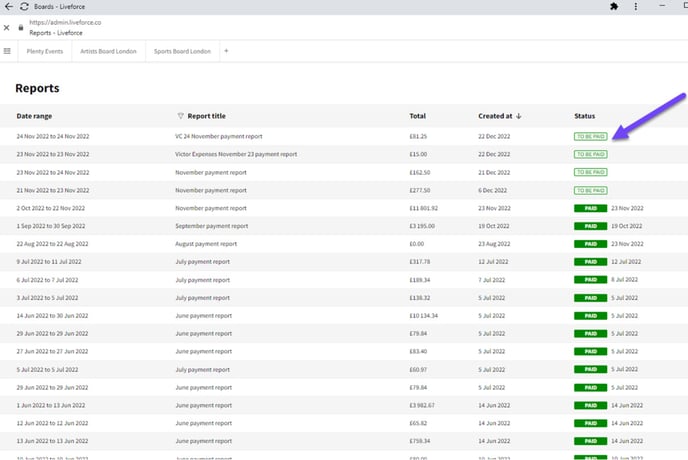Click the 23 Aug 2022 created date
688x460 pixels.
tap(494, 244)
